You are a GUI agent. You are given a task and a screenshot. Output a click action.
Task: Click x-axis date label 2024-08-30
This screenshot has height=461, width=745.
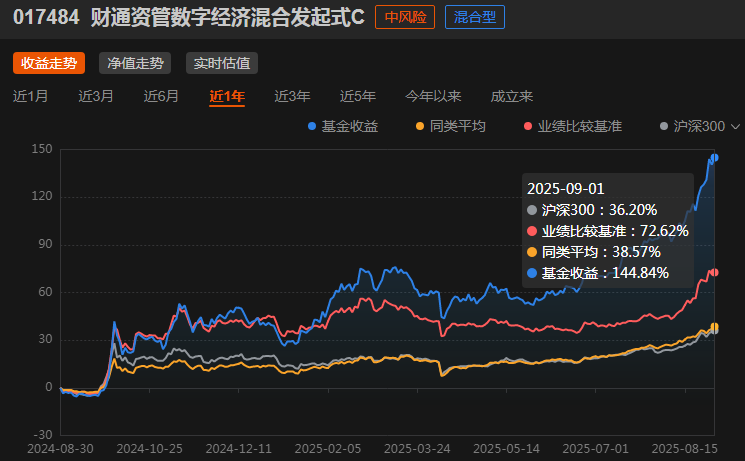pyautogui.click(x=60, y=449)
